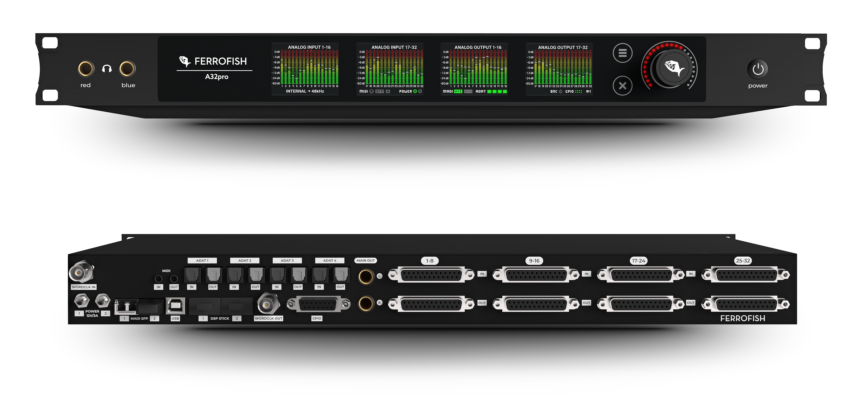Click the upper 25-32 D-sub connector
The width and height of the screenshot is (868, 402).
point(746,275)
